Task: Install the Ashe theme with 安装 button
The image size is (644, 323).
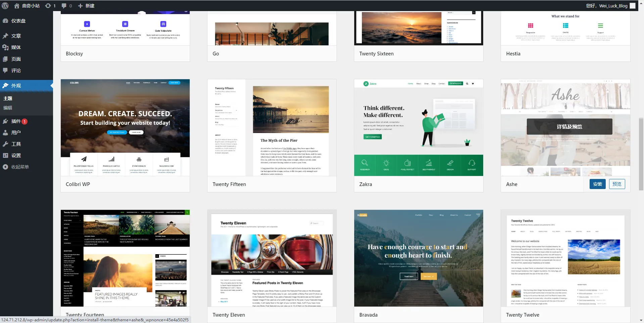Action: (598, 184)
